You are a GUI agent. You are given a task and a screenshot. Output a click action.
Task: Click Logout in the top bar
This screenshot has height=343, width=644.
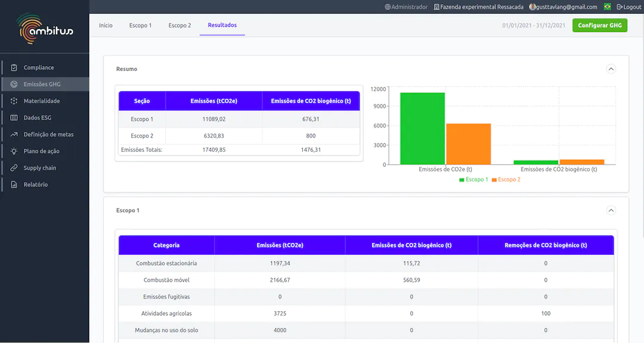pyautogui.click(x=628, y=7)
